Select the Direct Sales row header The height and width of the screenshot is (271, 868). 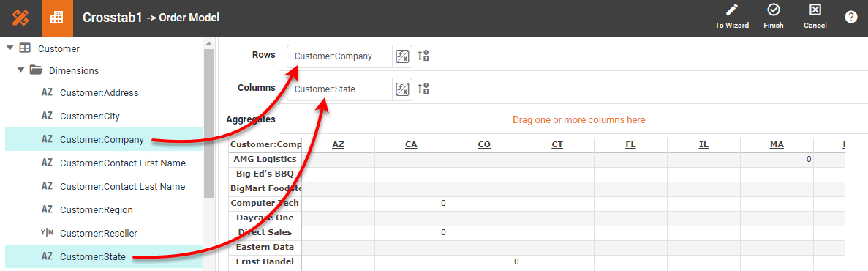(265, 232)
